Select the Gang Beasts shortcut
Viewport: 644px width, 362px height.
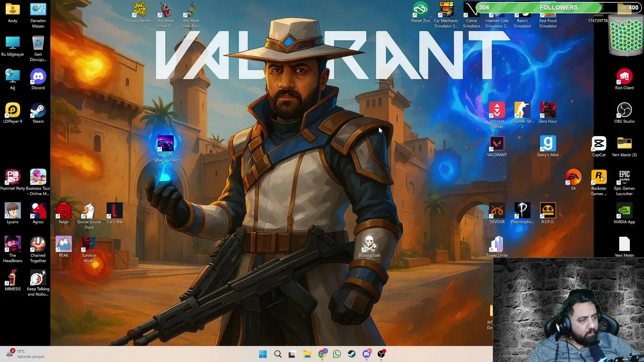pyautogui.click(x=140, y=13)
